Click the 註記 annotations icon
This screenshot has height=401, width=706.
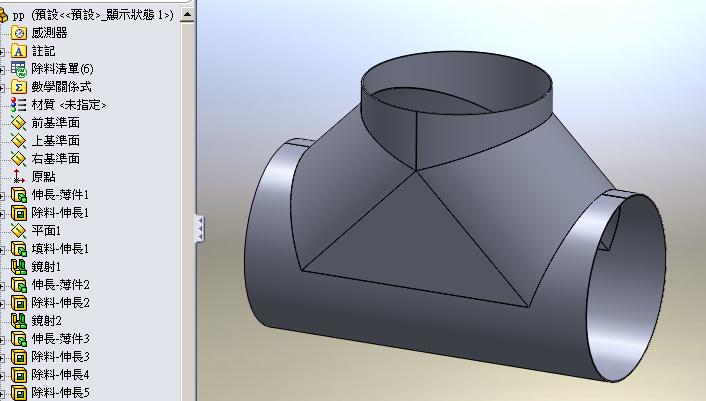pyautogui.click(x=18, y=51)
